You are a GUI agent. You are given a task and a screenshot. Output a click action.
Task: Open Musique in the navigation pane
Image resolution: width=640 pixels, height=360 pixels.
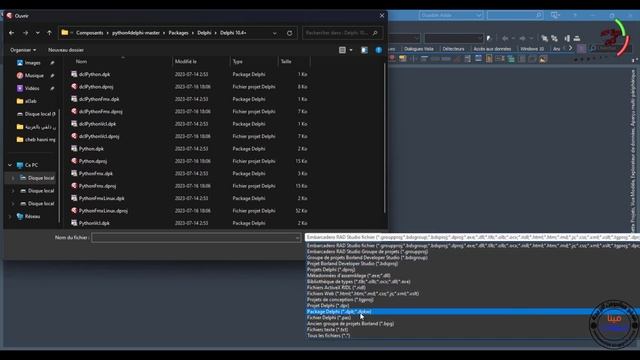(34, 76)
